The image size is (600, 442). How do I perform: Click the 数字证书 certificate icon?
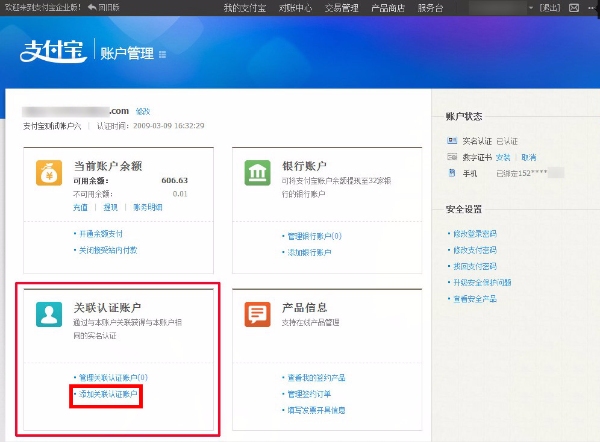point(452,157)
